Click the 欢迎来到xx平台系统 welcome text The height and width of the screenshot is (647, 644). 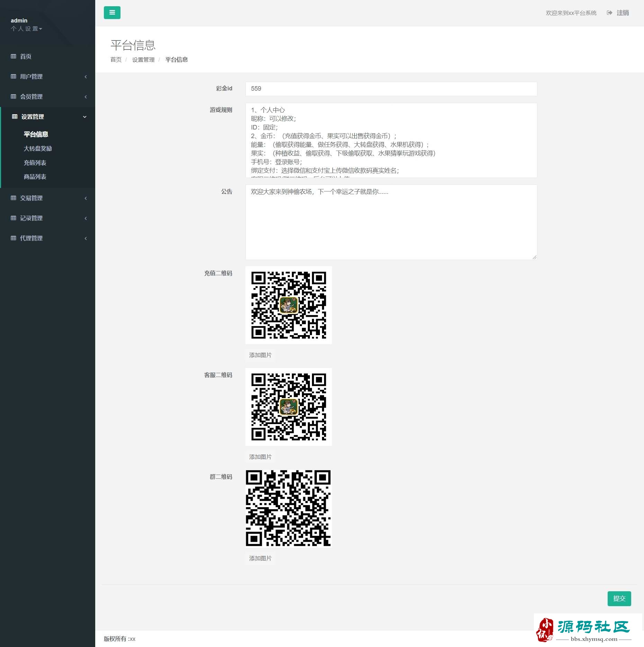tap(571, 13)
